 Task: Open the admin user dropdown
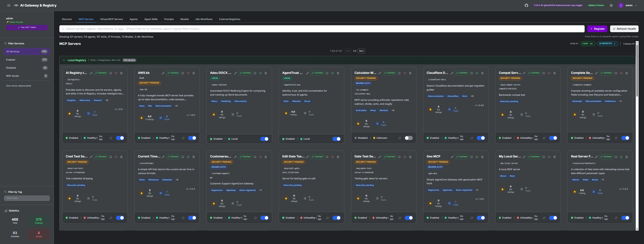point(628,5)
